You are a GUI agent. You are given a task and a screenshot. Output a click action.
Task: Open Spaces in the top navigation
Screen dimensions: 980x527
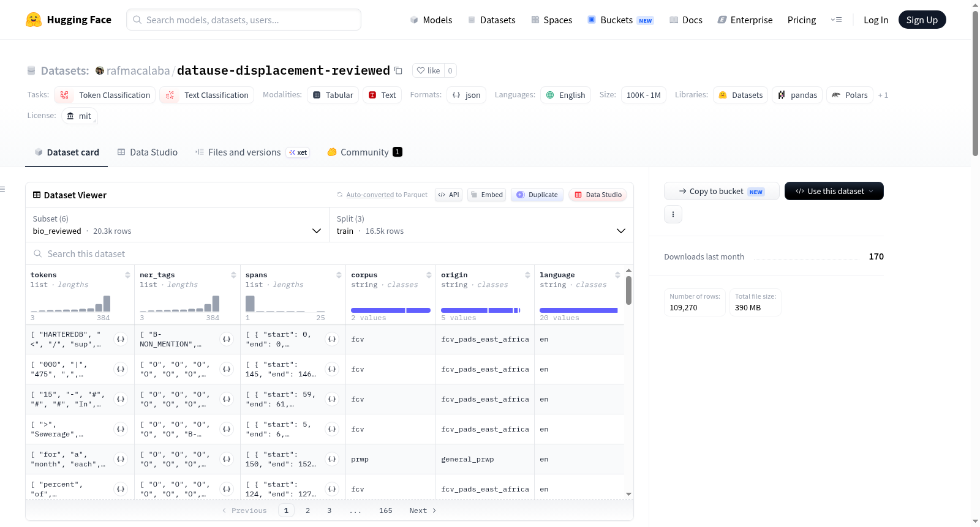coord(552,20)
